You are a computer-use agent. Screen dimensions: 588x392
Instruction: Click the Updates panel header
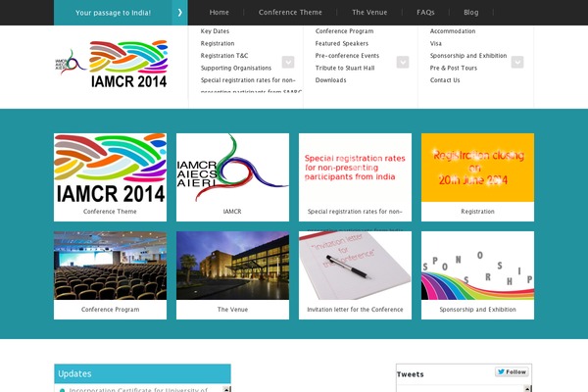tap(142, 373)
